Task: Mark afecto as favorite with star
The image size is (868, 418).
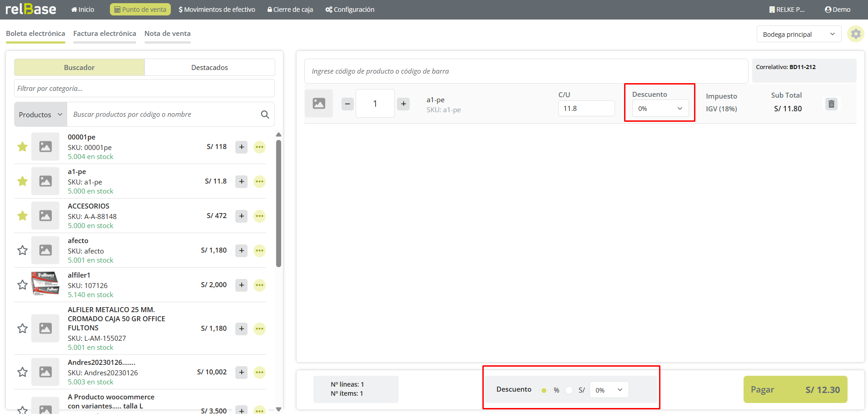Action: (22, 250)
